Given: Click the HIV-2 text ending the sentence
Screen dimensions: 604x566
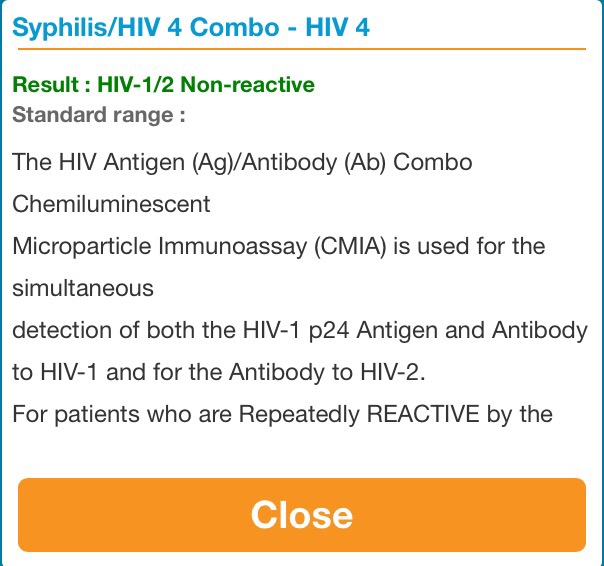Looking at the screenshot, I should 393,372.
